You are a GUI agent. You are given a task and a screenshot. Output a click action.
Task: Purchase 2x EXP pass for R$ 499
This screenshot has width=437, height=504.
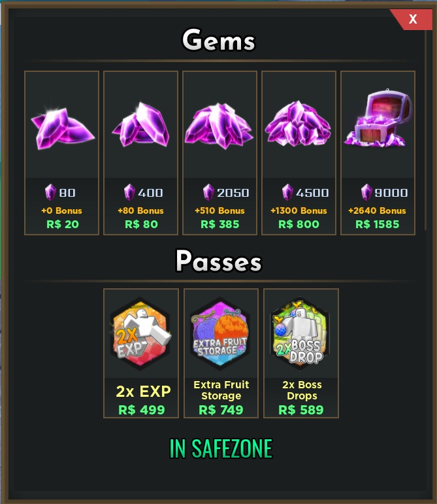pyautogui.click(x=142, y=410)
